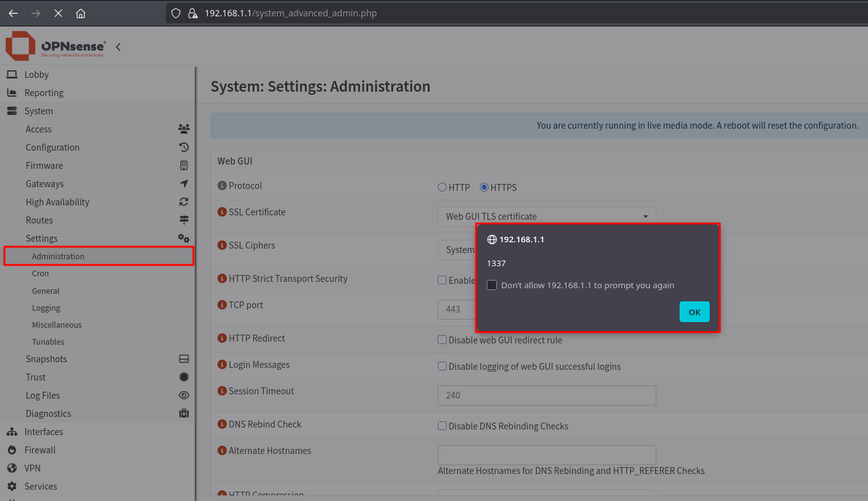Collapse sidebar with the chevron icon
The width and height of the screenshot is (868, 501).
click(x=118, y=46)
